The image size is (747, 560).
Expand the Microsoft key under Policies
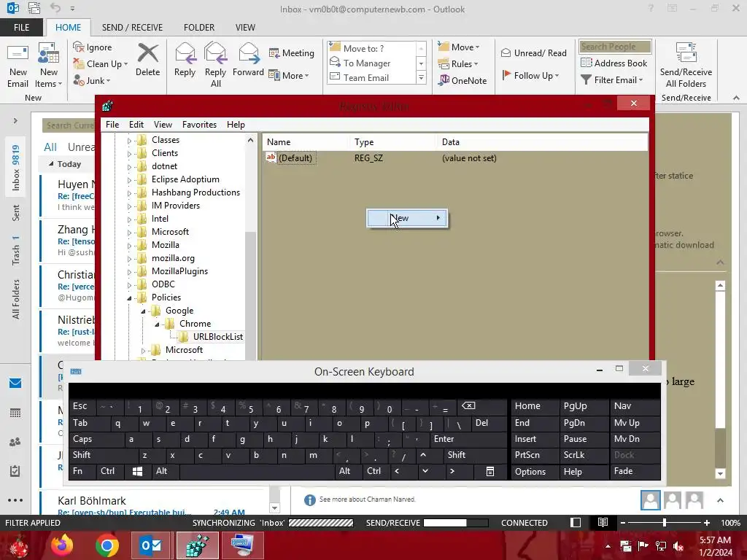(x=143, y=351)
